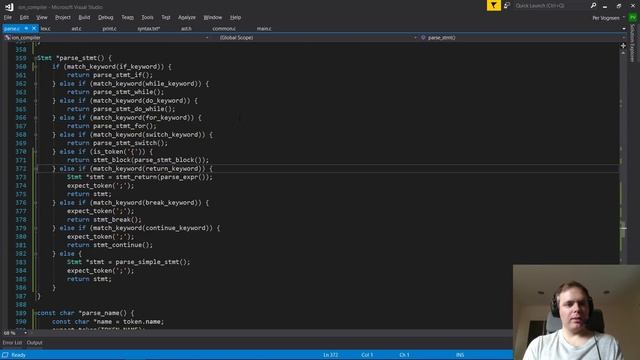Screen dimensions: 640x360
Task: Click the feedback icon beside Quick Launch
Action: click(x=507, y=6)
